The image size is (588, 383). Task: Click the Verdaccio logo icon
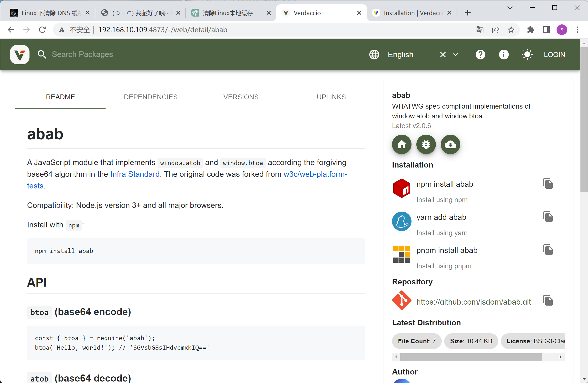point(20,54)
